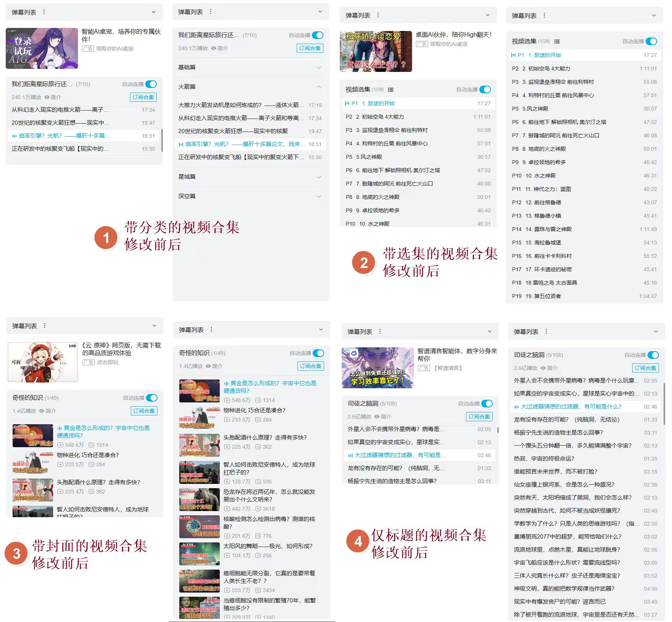The image size is (672, 622).
Task: Click the comment icon beside 3618
Action: coord(258,509)
